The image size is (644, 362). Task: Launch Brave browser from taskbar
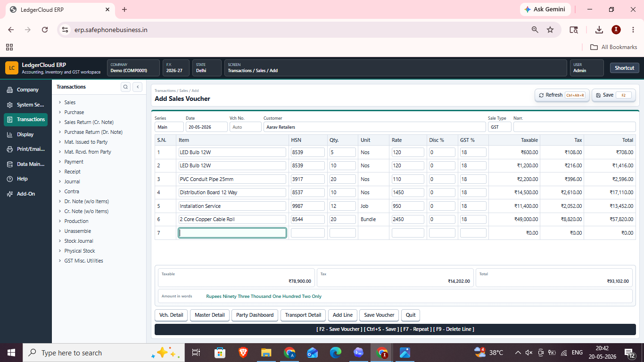click(243, 353)
